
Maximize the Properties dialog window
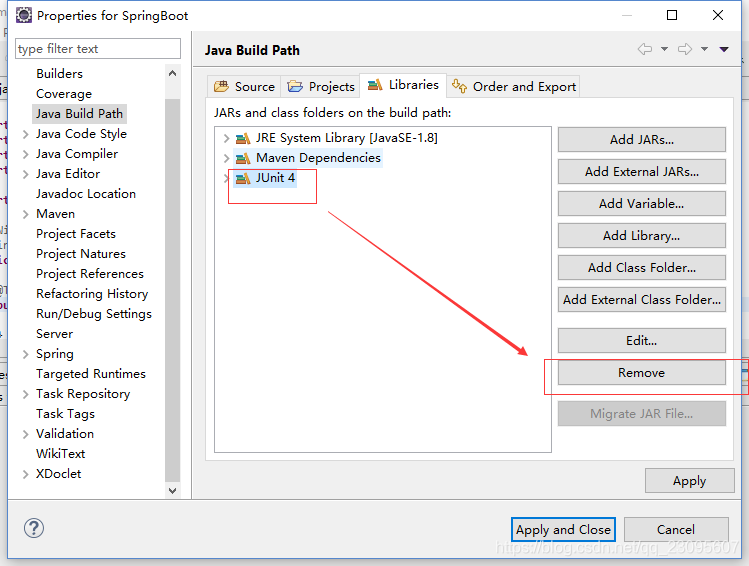click(x=672, y=15)
